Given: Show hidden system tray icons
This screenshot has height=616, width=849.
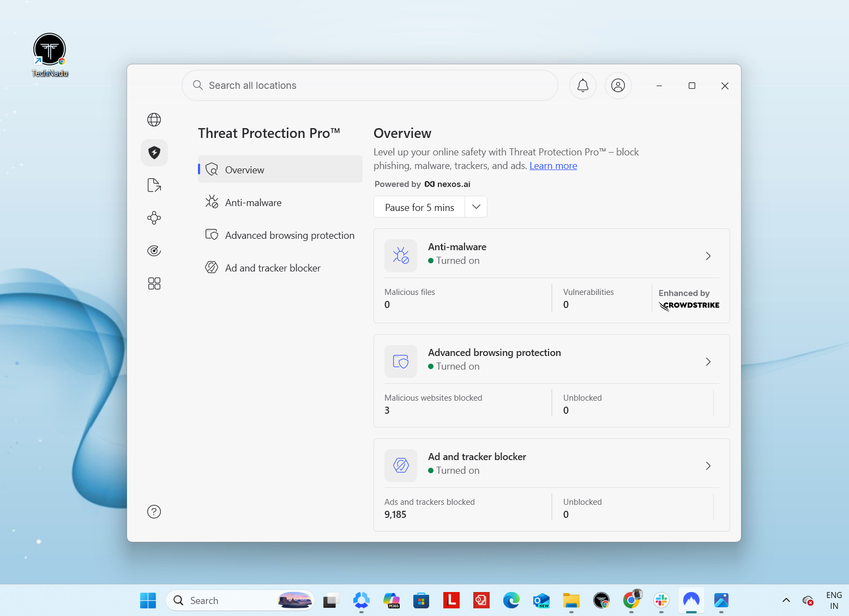Looking at the screenshot, I should pyautogui.click(x=786, y=600).
